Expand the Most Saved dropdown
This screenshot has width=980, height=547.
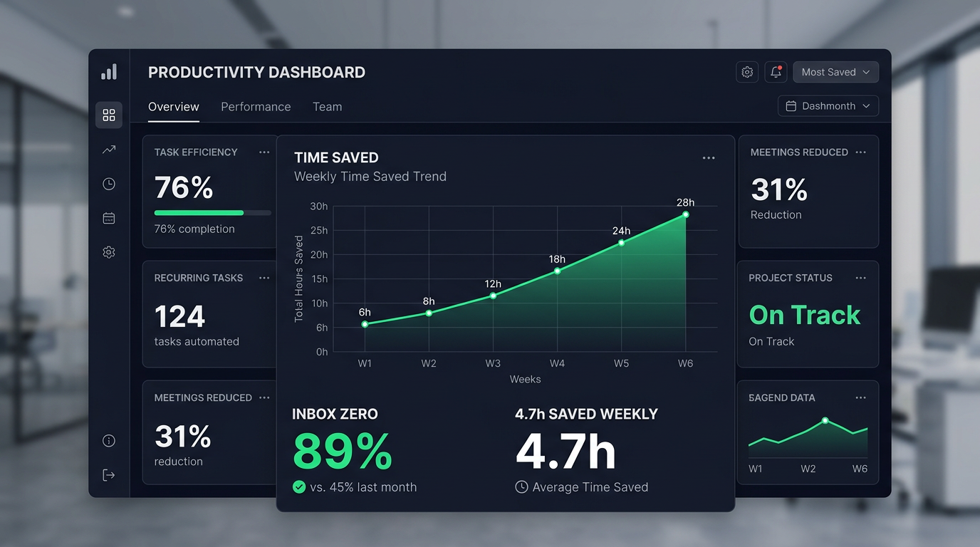pyautogui.click(x=835, y=72)
